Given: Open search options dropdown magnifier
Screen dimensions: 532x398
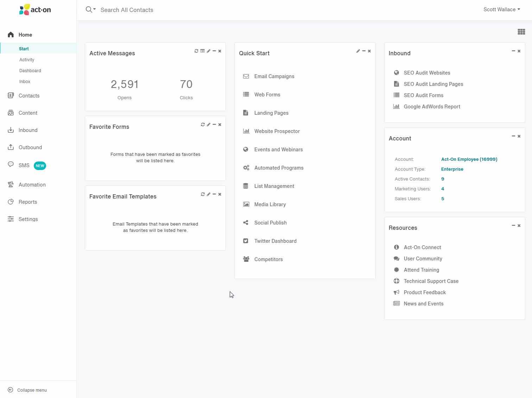Looking at the screenshot, I should click(x=91, y=10).
